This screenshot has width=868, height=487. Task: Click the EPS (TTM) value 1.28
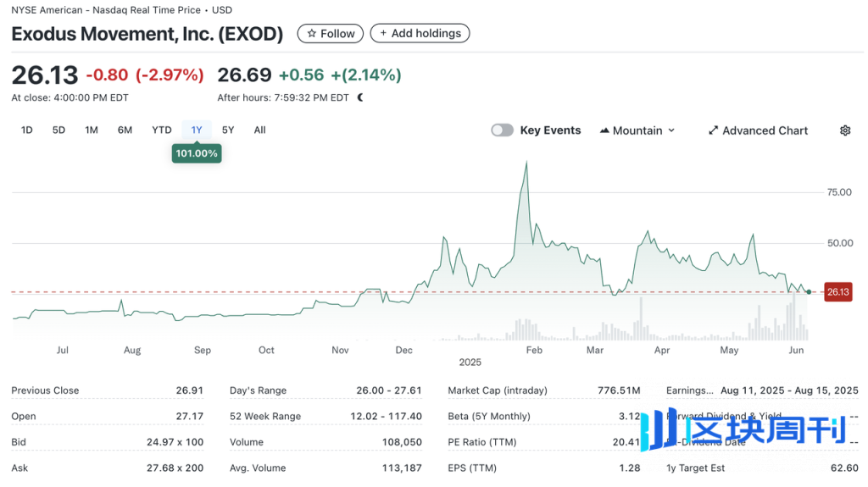[630, 468]
